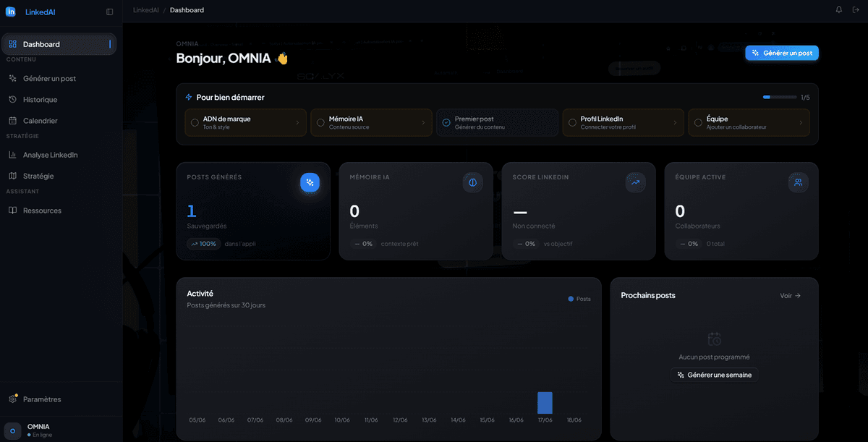Follow the Voir link in Prochains posts
The image size is (868, 442).
click(791, 295)
